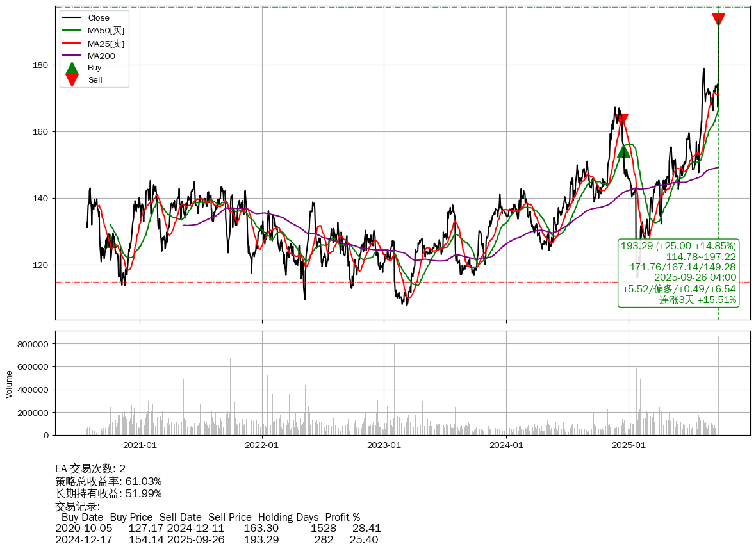The image size is (756, 551).
Task: Select the MA200 legend entry
Action: coord(101,56)
